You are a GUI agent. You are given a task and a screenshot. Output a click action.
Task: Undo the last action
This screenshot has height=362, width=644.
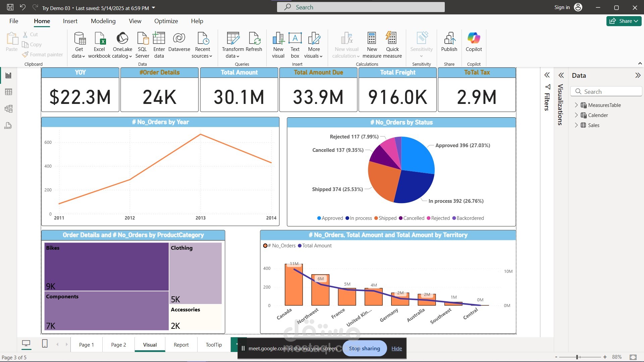23,7
